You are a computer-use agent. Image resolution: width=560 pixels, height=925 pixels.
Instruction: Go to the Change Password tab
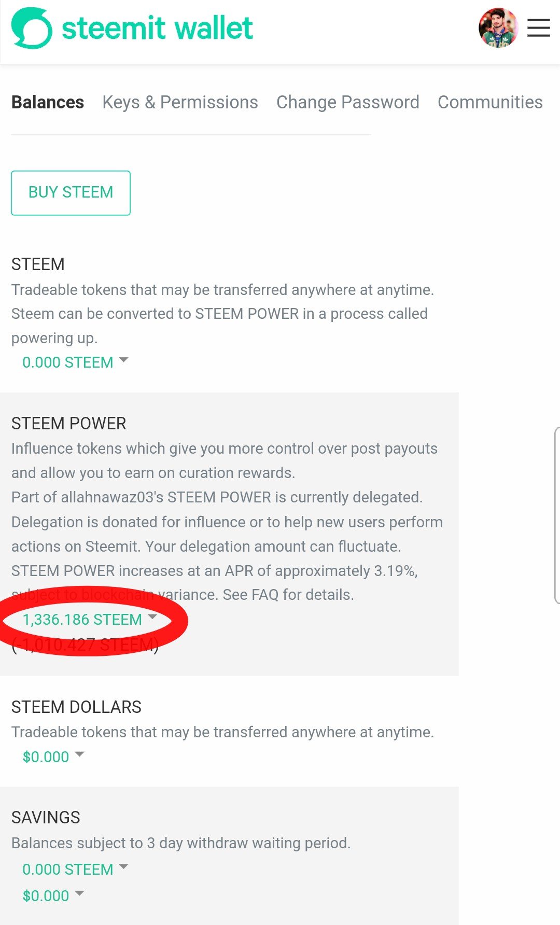[347, 102]
